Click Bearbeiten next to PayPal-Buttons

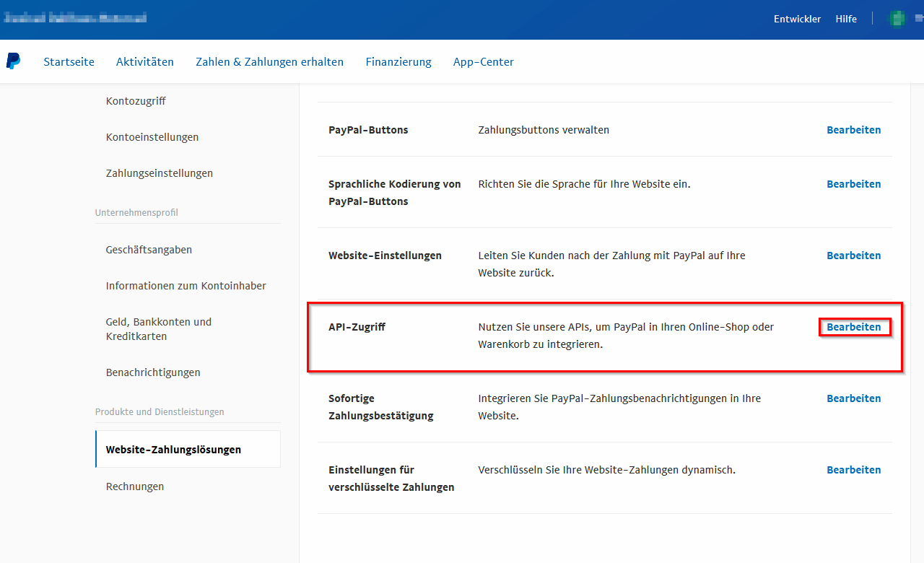pos(854,130)
